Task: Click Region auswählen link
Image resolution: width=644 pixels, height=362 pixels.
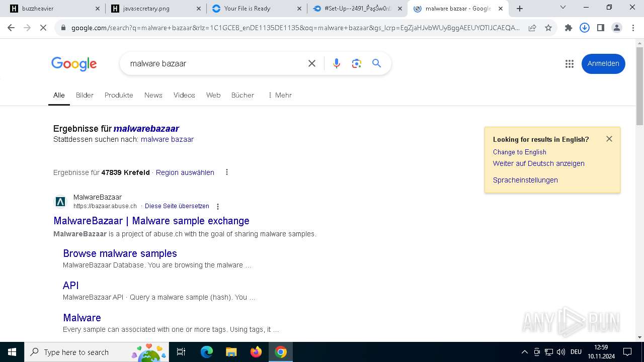Action: 185,172
